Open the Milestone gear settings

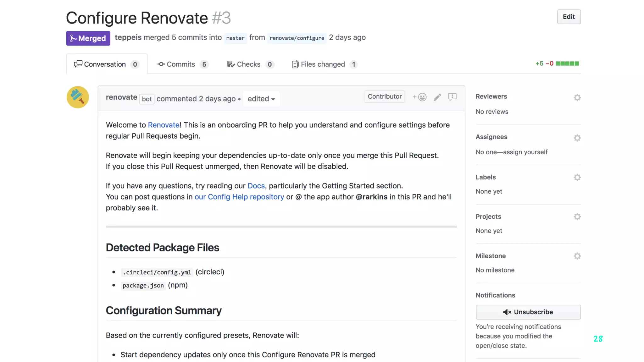coord(577,256)
